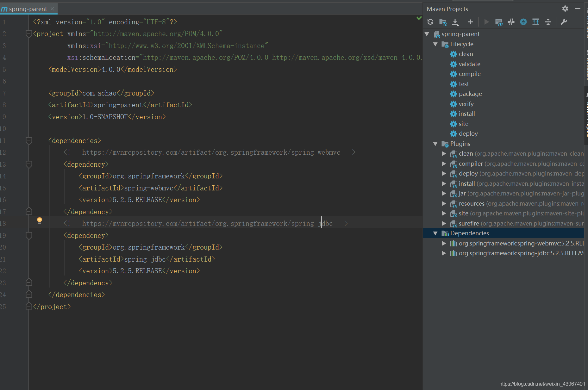Screen dimensions: 588x390
Task: Toggle Skip Tests mode lightning icon
Action: click(523, 22)
